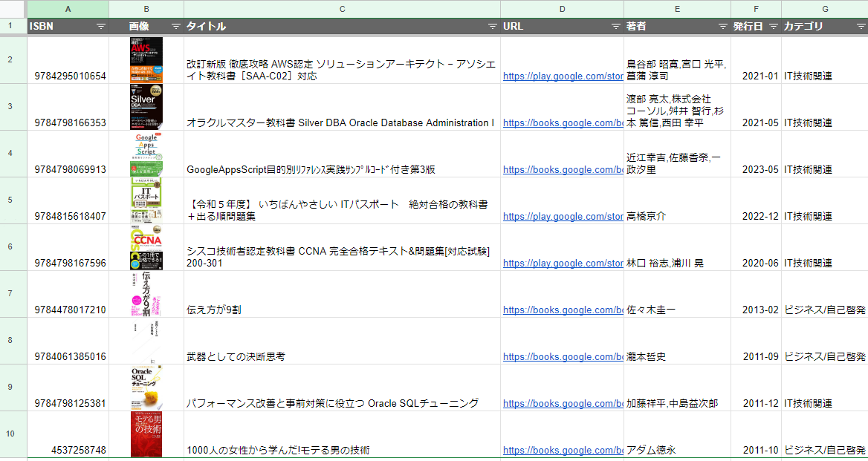The image size is (868, 461).
Task: Open the ISBN column filter icon
Action: coord(101,26)
